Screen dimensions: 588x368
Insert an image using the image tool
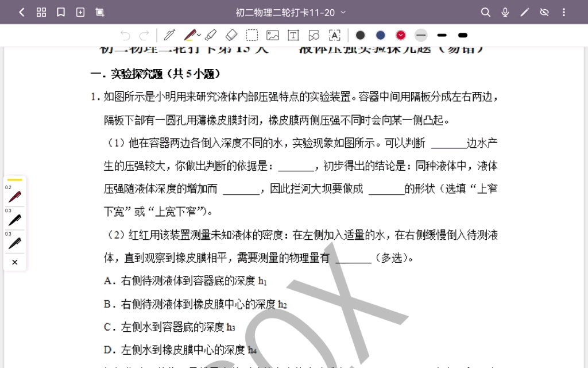pyautogui.click(x=272, y=35)
